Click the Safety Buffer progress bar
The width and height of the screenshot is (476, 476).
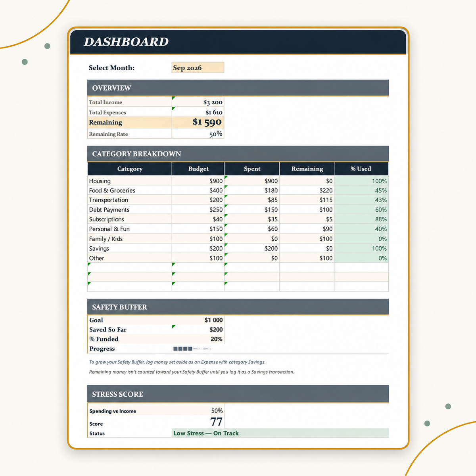coord(192,349)
